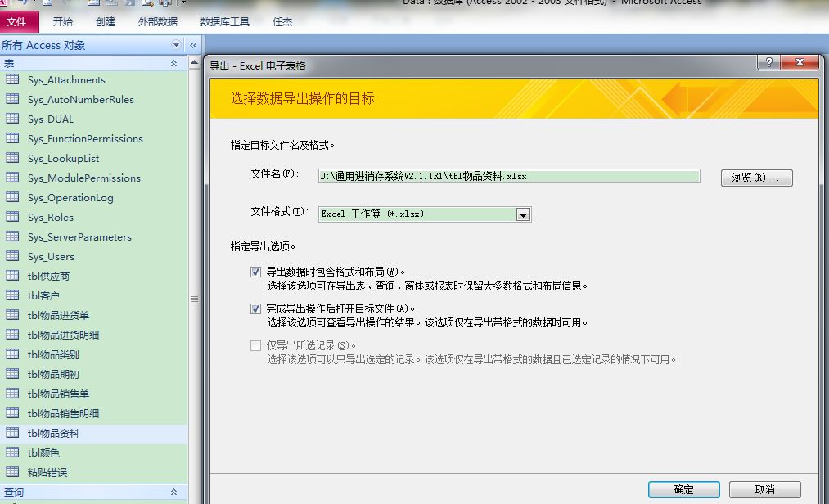This screenshot has width=829, height=504.
Task: Collapse the 表 group
Action: point(173,64)
